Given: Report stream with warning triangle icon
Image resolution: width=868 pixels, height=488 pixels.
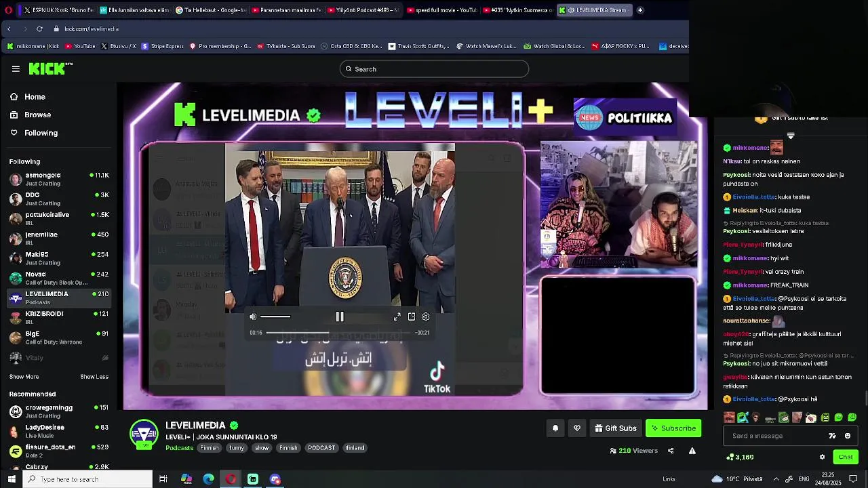Looking at the screenshot, I should [x=692, y=451].
